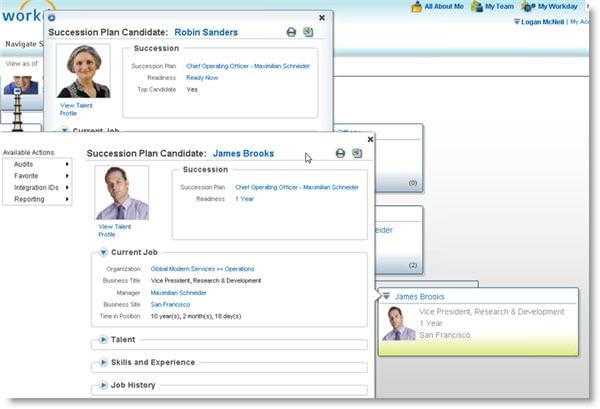Export James Brooks panel to Excel
This screenshot has height=409, width=600.
(357, 153)
